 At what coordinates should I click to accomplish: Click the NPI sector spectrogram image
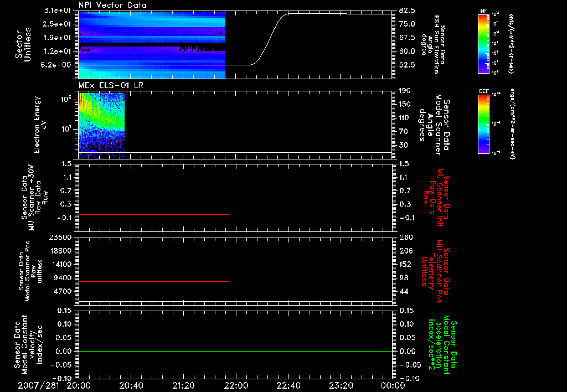(x=152, y=45)
